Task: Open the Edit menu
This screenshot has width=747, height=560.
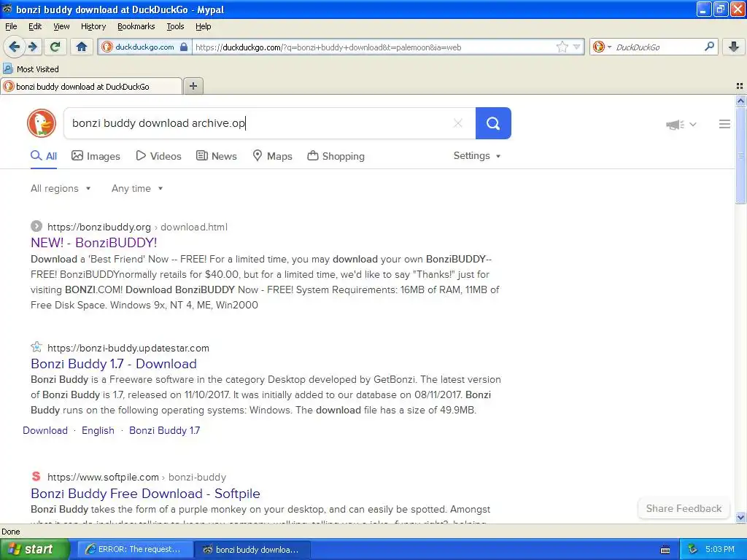Action: pos(35,26)
